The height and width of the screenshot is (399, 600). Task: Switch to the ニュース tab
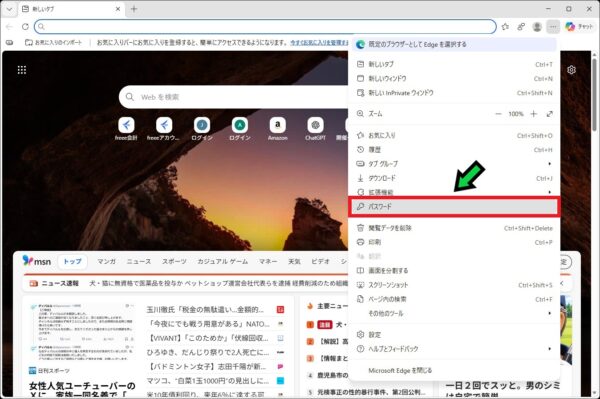(139, 262)
